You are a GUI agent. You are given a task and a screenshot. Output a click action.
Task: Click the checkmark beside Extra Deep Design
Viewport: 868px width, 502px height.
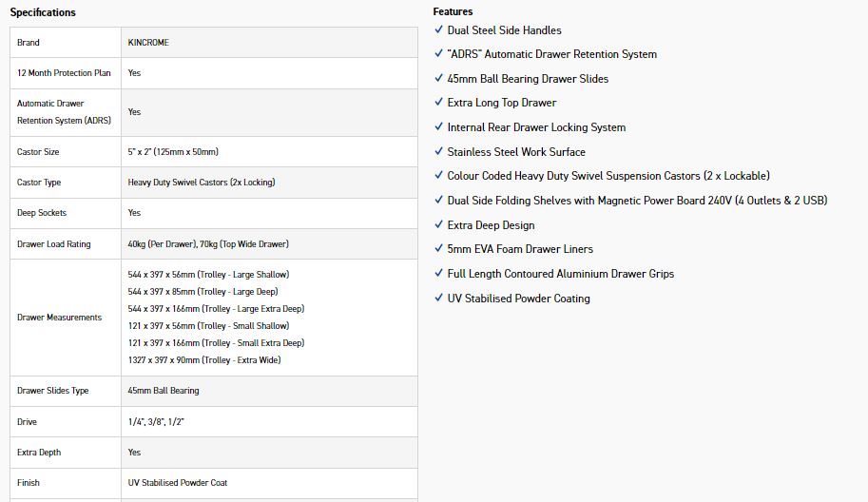(x=438, y=225)
